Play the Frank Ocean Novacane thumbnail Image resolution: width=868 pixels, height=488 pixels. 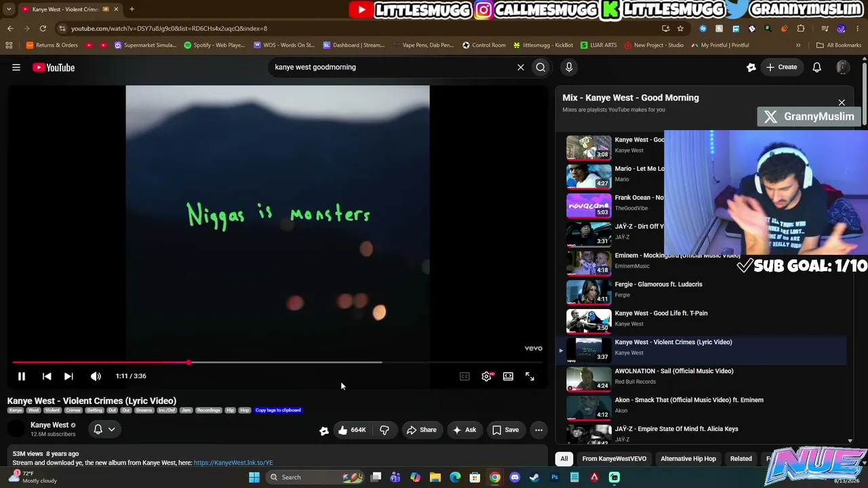click(x=589, y=205)
